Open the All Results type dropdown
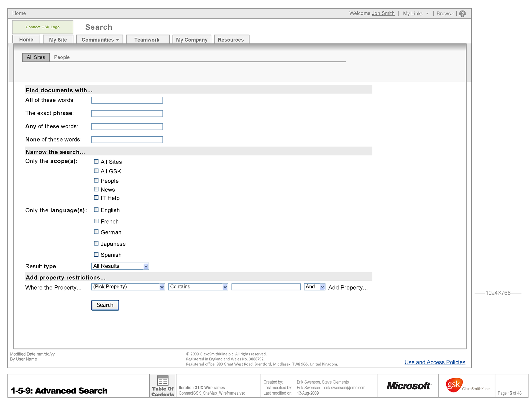Image resolution: width=532 pixels, height=401 pixels. click(146, 266)
